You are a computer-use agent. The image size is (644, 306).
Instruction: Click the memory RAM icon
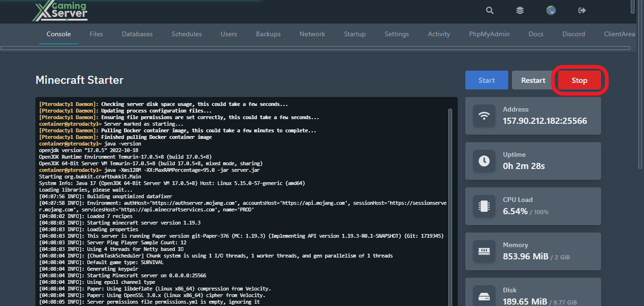click(x=484, y=251)
